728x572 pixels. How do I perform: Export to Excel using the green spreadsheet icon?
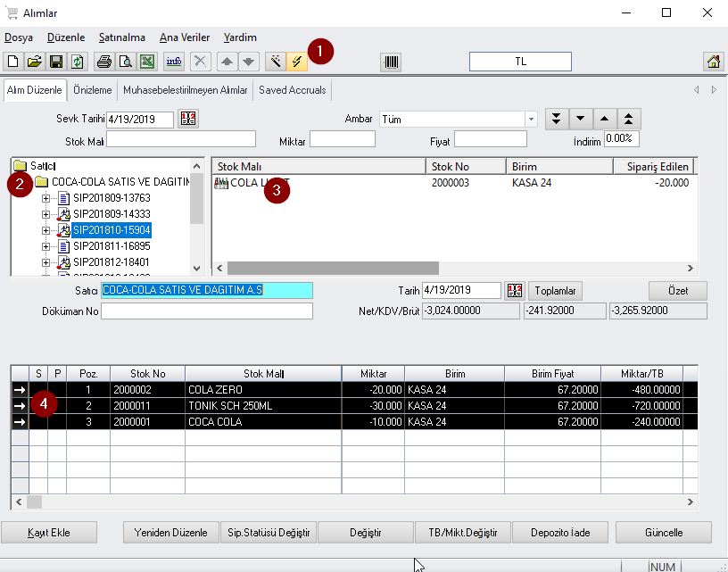pyautogui.click(x=146, y=62)
